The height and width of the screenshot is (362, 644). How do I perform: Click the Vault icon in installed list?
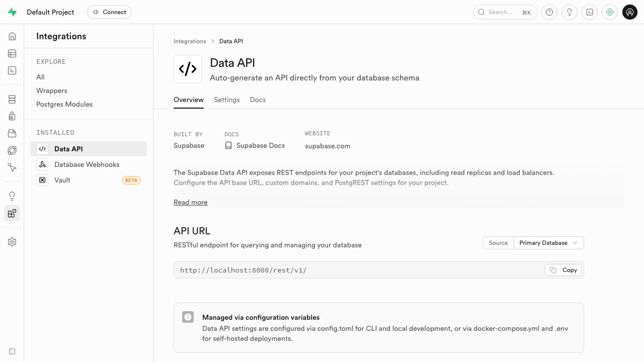[x=42, y=180]
